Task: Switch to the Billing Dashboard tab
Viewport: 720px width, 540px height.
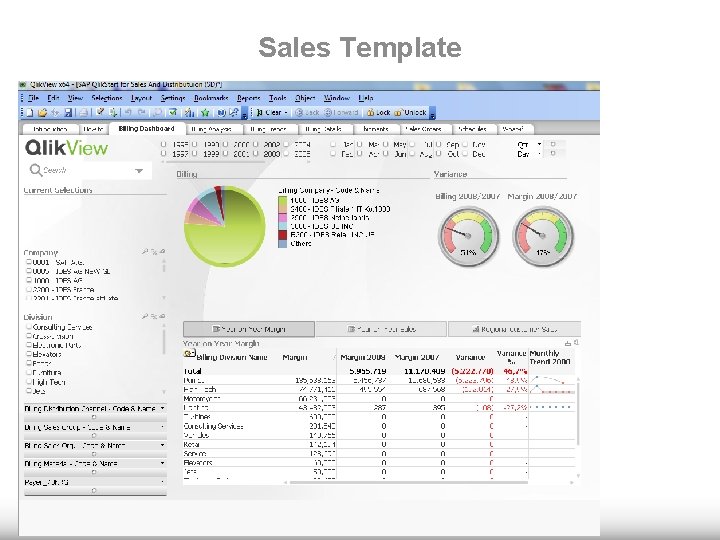Action: [146, 129]
